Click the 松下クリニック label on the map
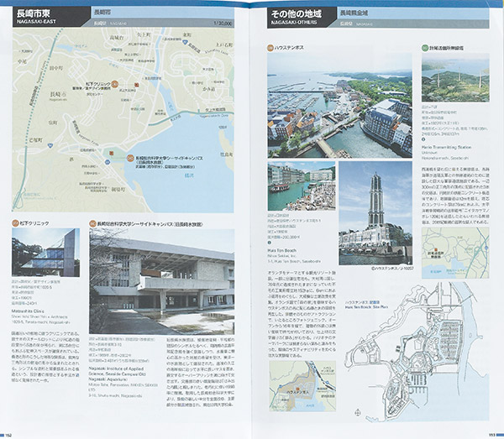The width and height of the screenshot is (504, 439). 97,84
